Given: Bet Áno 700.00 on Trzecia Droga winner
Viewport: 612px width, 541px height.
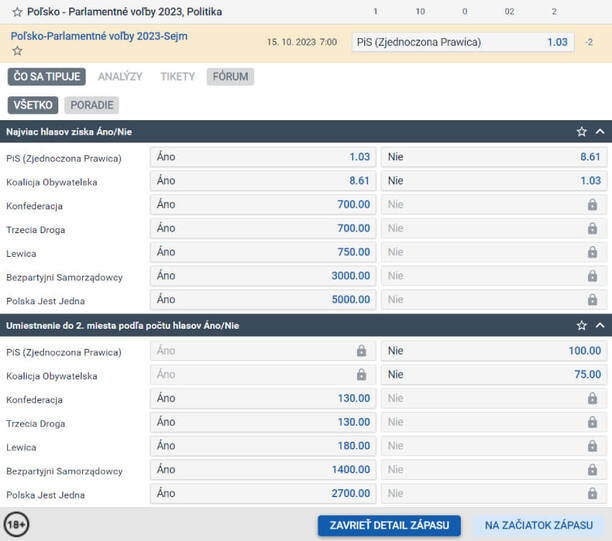Looking at the screenshot, I should [x=263, y=228].
